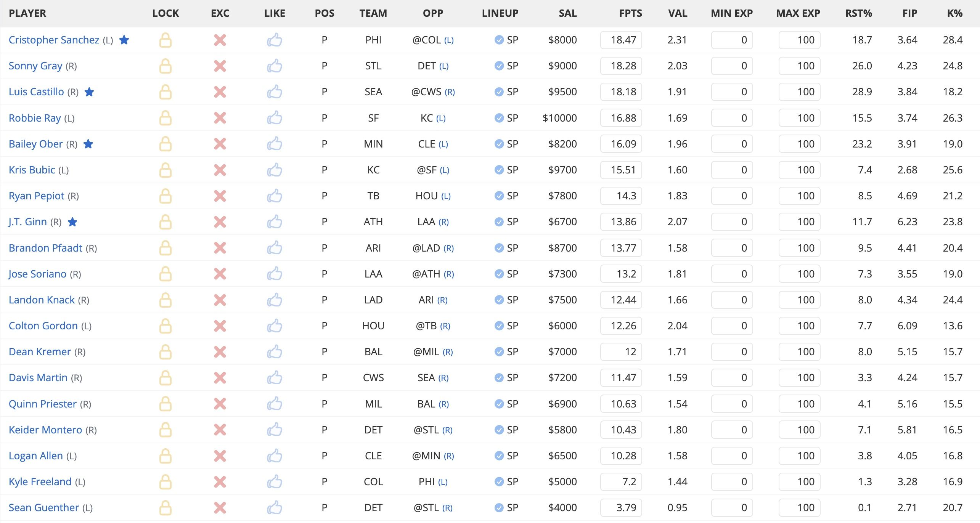980x523 pixels.
Task: Open Cristopher Sanchez player link
Action: click(54, 40)
